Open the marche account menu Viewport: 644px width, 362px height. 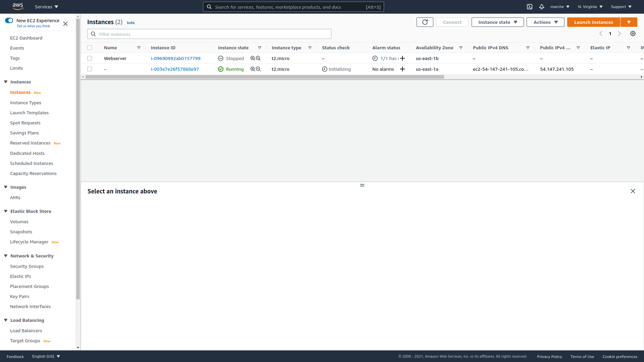[560, 7]
